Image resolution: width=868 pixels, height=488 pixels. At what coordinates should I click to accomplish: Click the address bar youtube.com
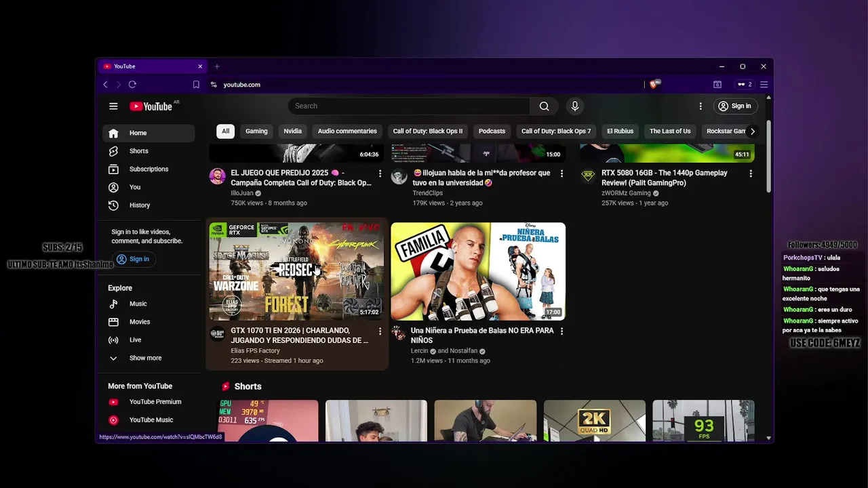click(242, 85)
